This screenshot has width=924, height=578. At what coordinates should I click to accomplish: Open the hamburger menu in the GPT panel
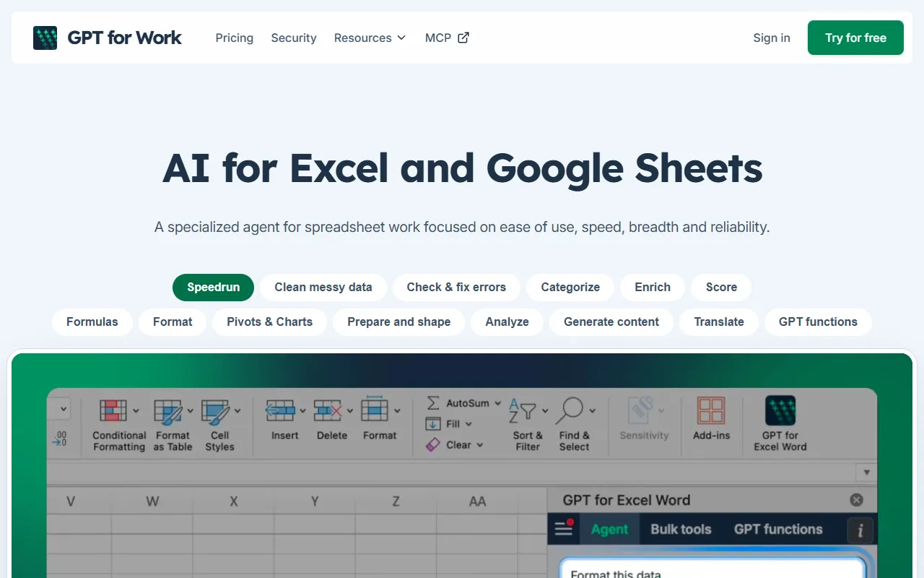[x=564, y=530]
